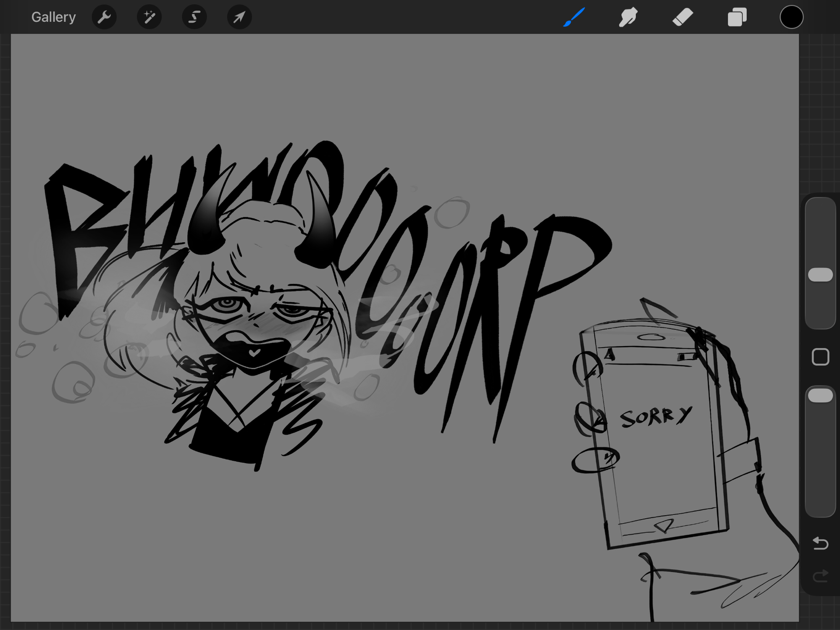Screen dimensions: 840x630
Task: Click the brush opacity slider handle
Action: click(820, 396)
